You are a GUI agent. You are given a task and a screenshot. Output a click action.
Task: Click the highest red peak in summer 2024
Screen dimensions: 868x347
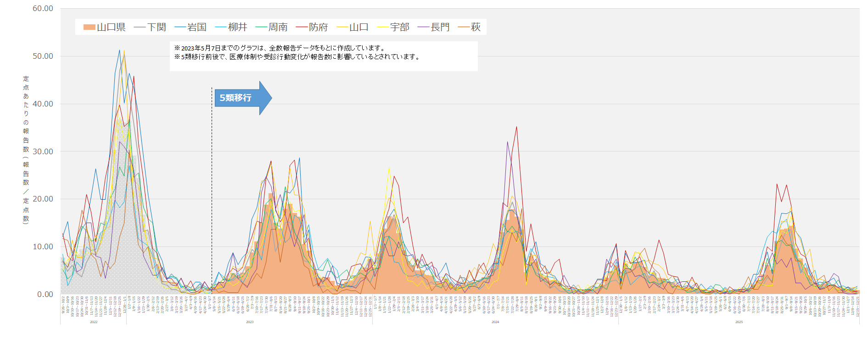click(x=516, y=127)
